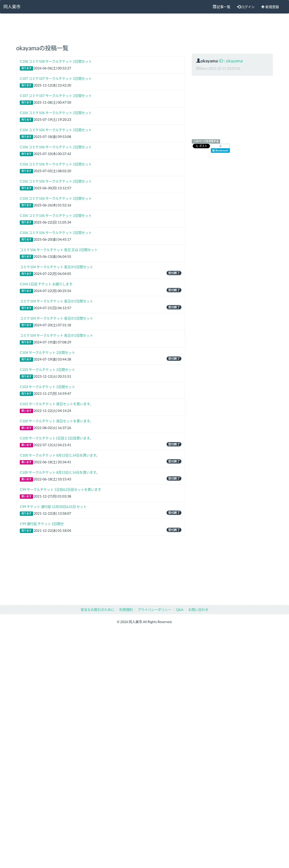This screenshot has height=868, width=289.
Task: Open 記事一覧 in the navbar
Action: [x=221, y=7]
